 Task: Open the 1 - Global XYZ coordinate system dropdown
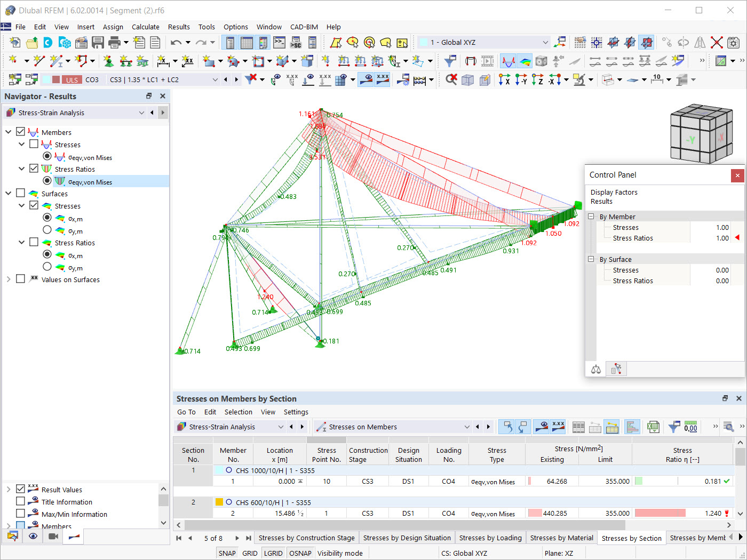point(545,42)
